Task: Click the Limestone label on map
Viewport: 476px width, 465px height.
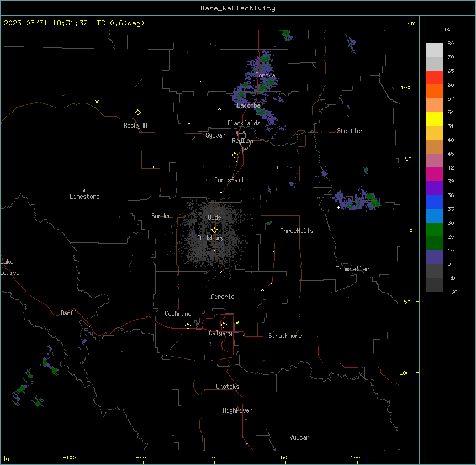Action: (84, 197)
